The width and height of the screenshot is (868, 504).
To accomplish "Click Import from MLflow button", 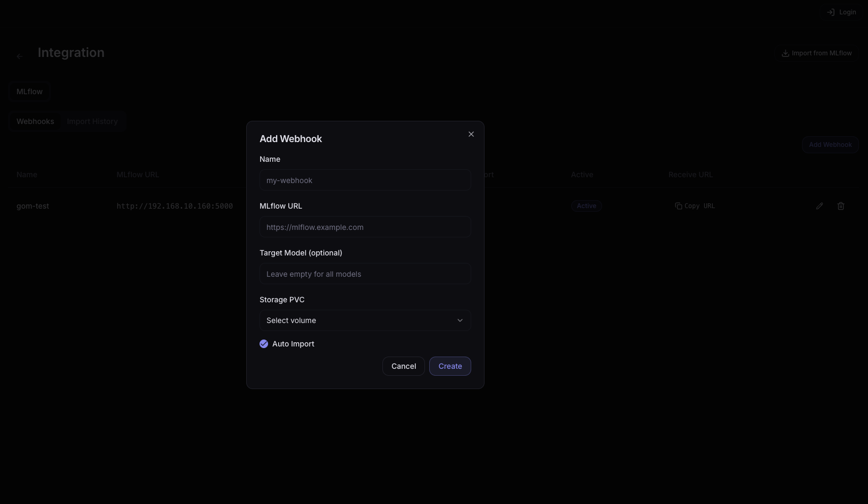I will pyautogui.click(x=816, y=53).
